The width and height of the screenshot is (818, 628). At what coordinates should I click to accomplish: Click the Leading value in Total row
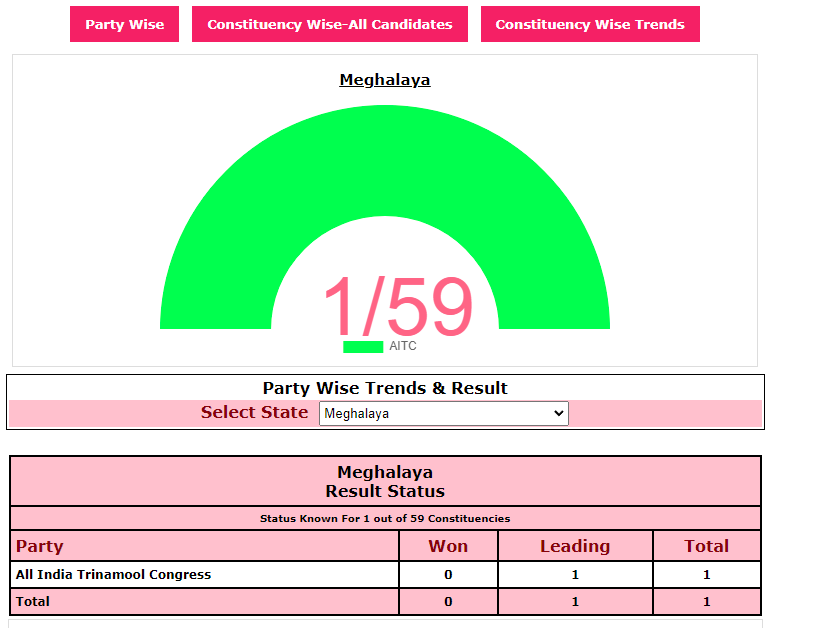tap(575, 602)
